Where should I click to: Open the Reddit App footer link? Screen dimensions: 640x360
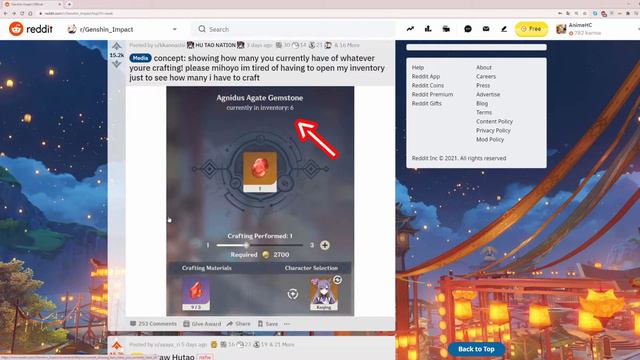pos(426,76)
